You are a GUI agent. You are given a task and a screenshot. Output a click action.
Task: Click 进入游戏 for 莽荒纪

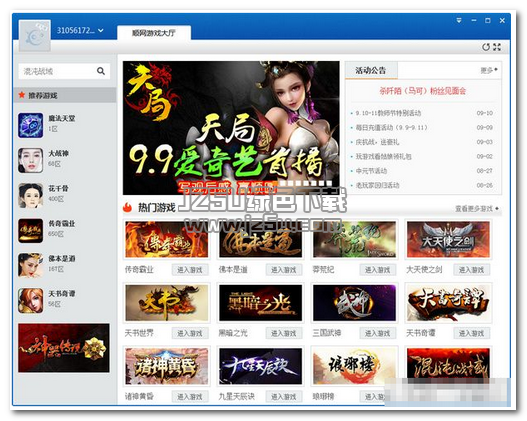pos(378,270)
